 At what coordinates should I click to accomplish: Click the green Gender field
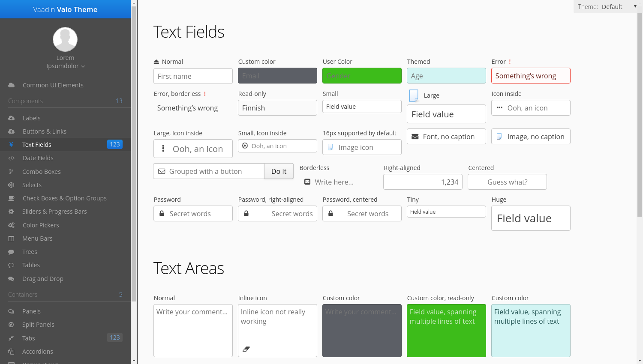point(362,76)
